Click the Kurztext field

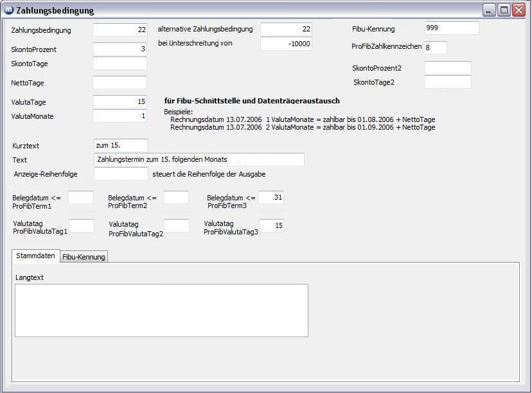coord(121,146)
